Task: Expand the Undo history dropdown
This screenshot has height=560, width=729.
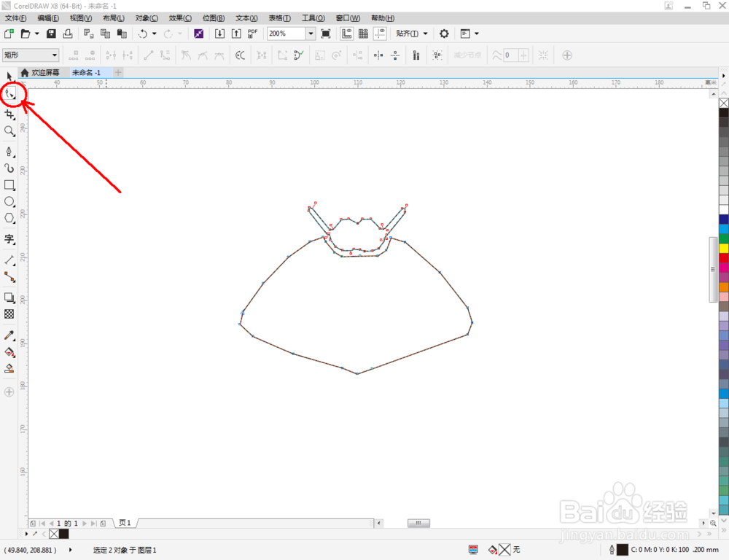Action: click(155, 34)
